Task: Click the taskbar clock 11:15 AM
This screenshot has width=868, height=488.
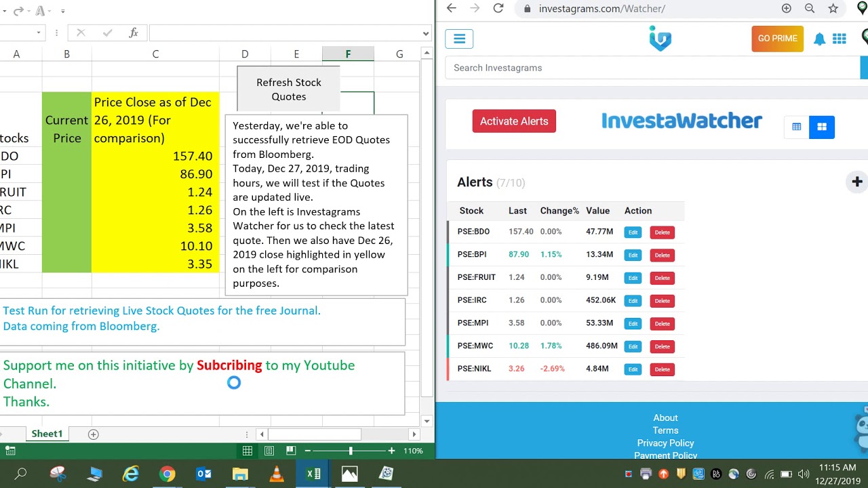Action: (x=837, y=468)
